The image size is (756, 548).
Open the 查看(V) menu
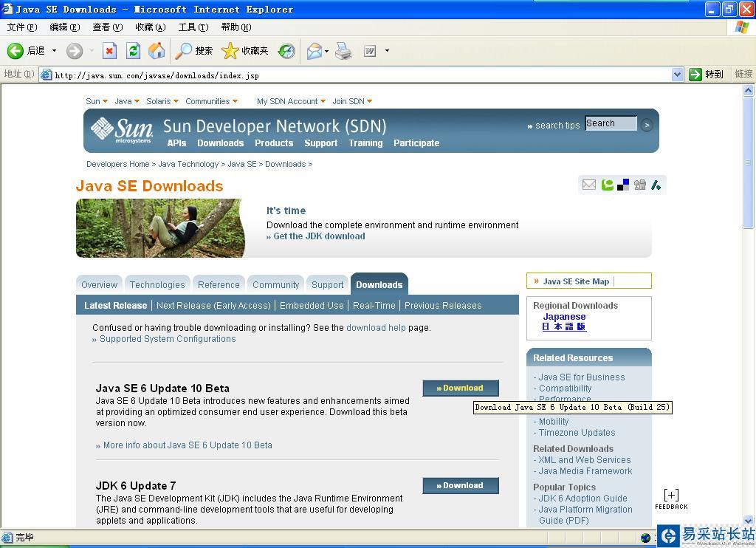tap(108, 27)
